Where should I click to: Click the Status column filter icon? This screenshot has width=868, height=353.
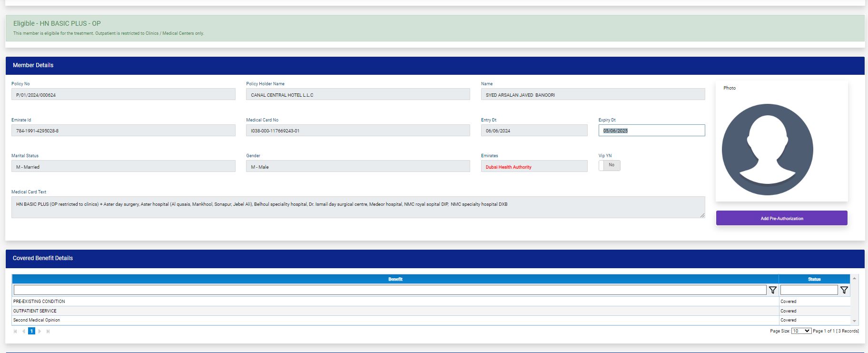click(x=844, y=290)
